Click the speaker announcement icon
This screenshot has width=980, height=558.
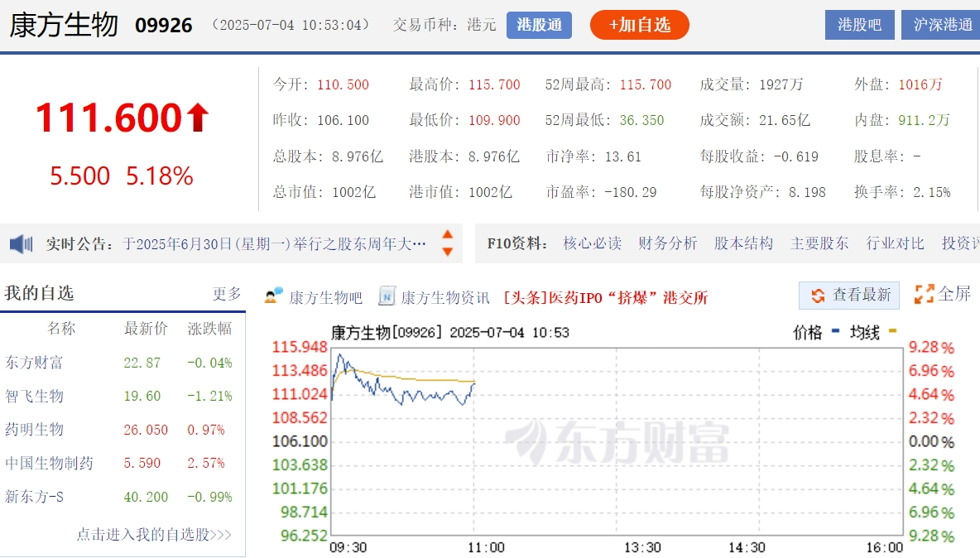[x=21, y=243]
